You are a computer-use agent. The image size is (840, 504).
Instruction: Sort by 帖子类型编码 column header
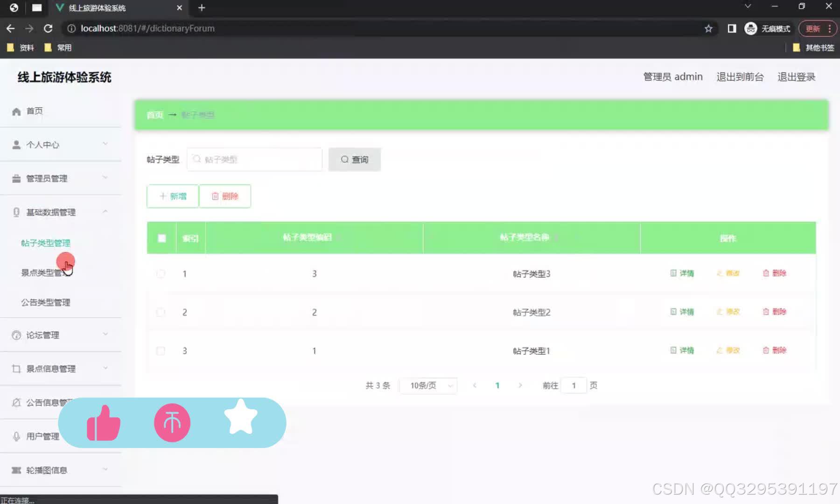coord(308,238)
